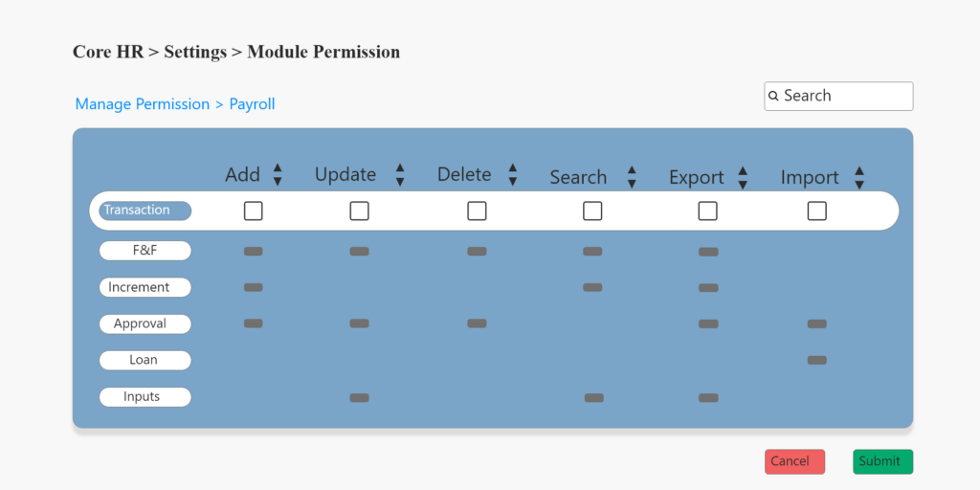This screenshot has height=490, width=980.
Task: Toggle sort arrows for Export column
Action: pyautogui.click(x=743, y=177)
